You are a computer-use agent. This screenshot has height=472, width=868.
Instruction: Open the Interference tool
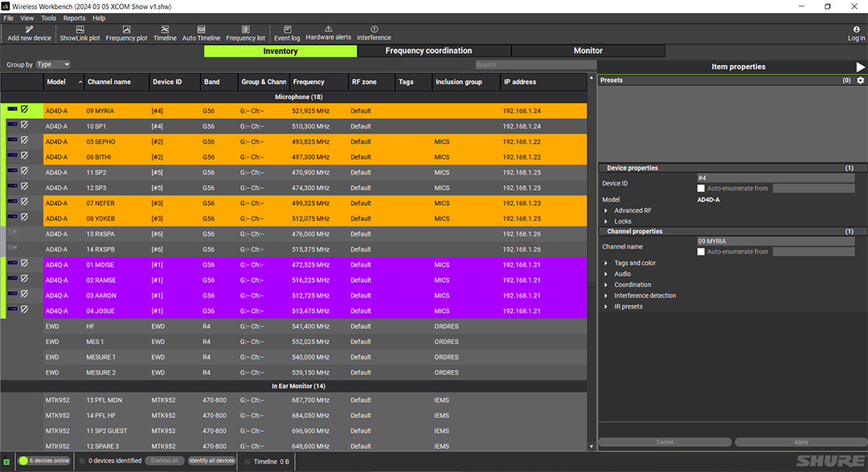pos(374,33)
